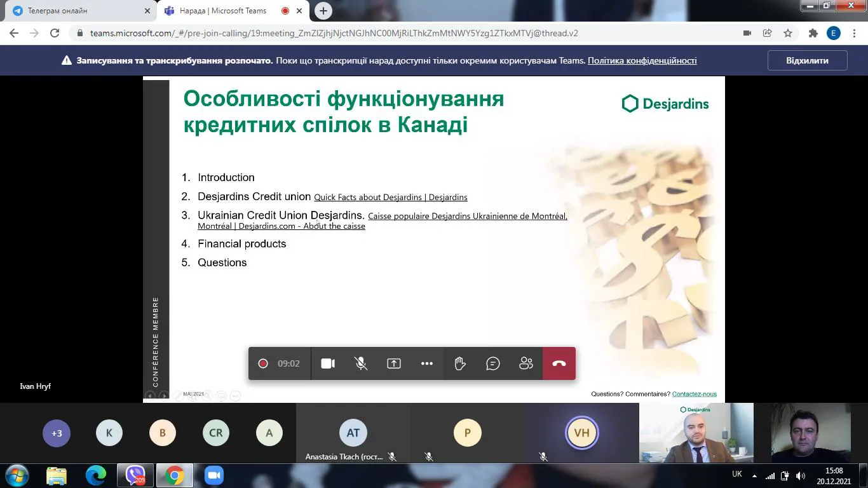
Task: Close the Телеграм онлайн tab
Action: [x=147, y=11]
